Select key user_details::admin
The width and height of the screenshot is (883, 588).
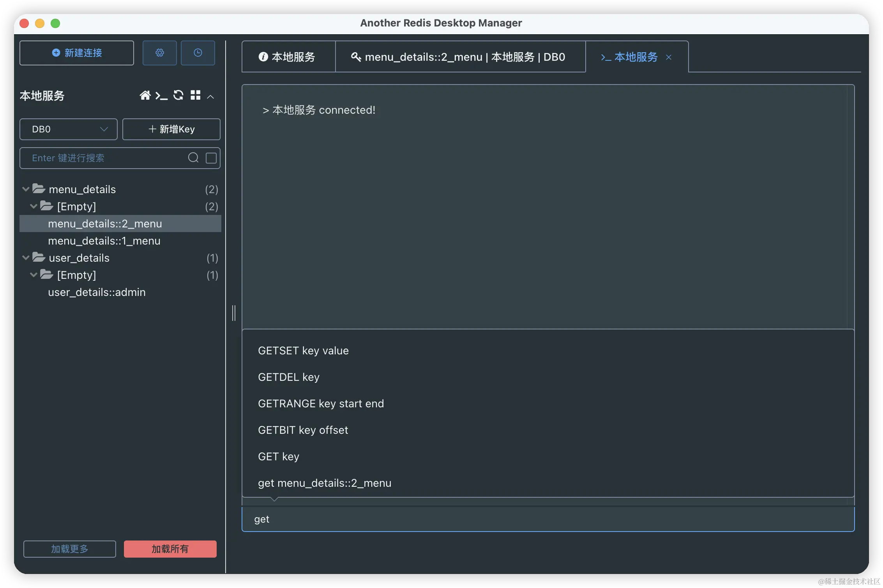point(120,292)
